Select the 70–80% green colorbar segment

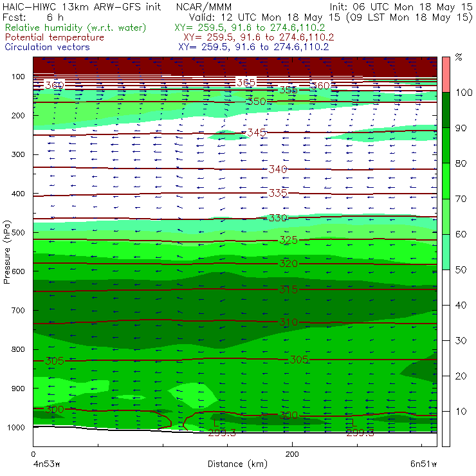pyautogui.click(x=446, y=181)
